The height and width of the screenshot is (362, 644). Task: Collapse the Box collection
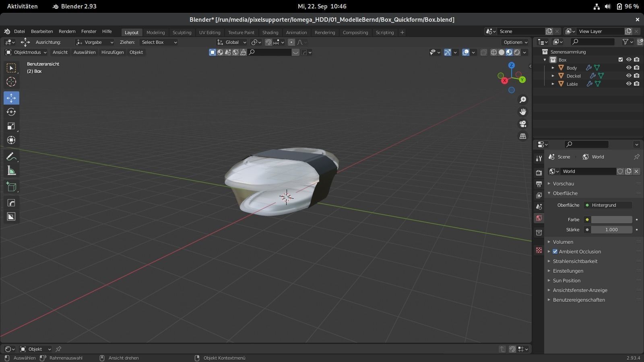(545, 60)
